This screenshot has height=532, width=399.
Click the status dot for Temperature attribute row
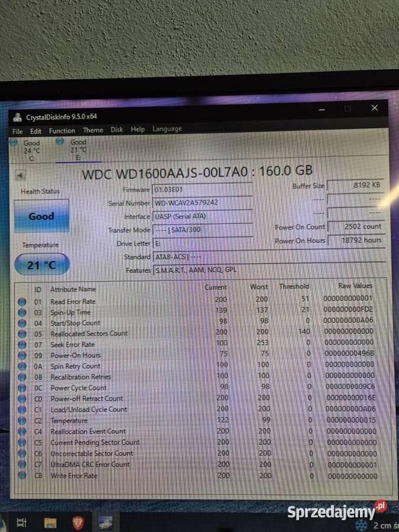click(x=22, y=421)
